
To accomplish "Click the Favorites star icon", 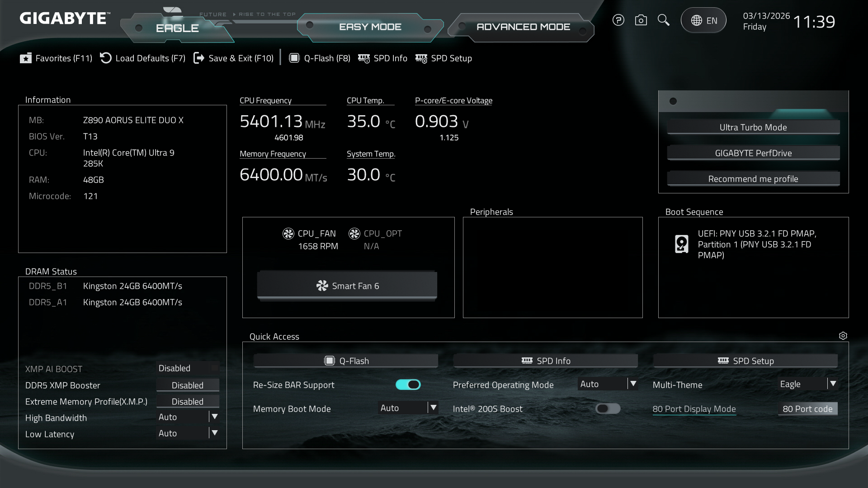I will [x=26, y=58].
